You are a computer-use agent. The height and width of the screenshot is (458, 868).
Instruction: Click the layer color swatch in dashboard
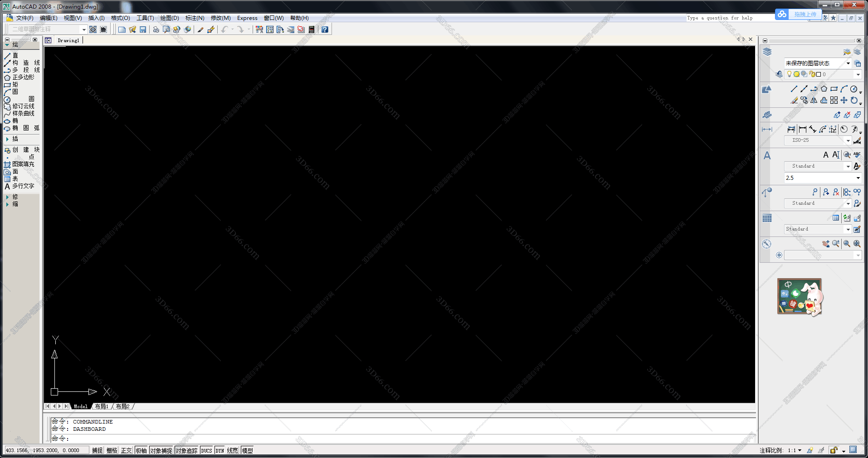coord(818,74)
